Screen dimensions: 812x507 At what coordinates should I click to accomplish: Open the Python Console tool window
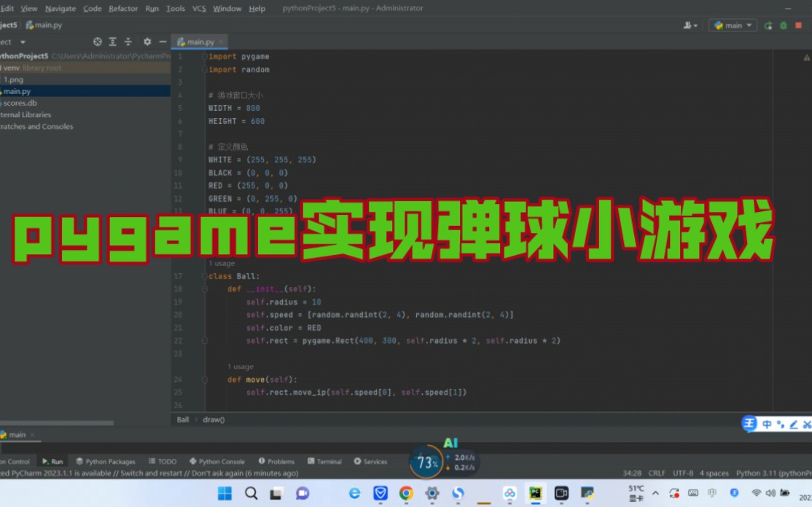[217, 461]
